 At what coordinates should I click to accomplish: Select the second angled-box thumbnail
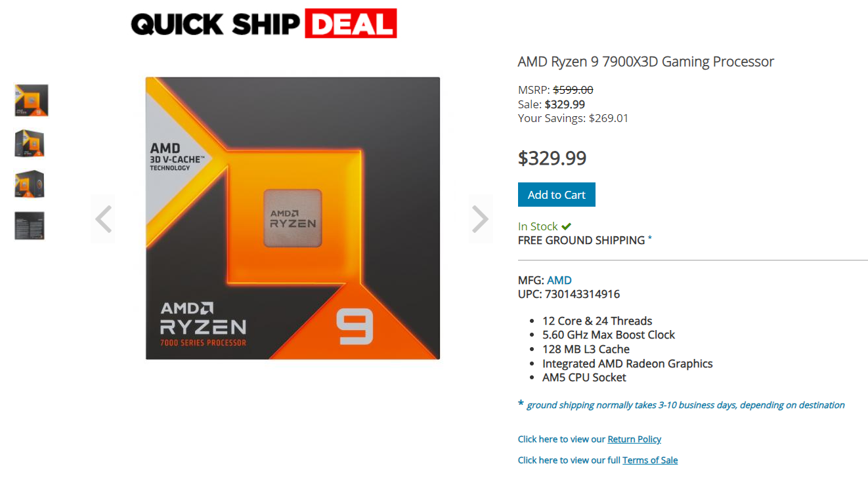coord(30,143)
